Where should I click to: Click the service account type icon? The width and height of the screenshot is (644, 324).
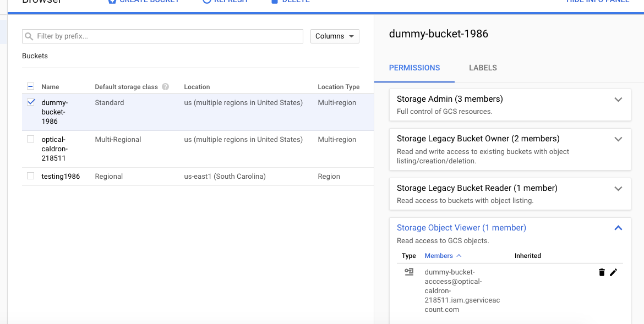409,271
